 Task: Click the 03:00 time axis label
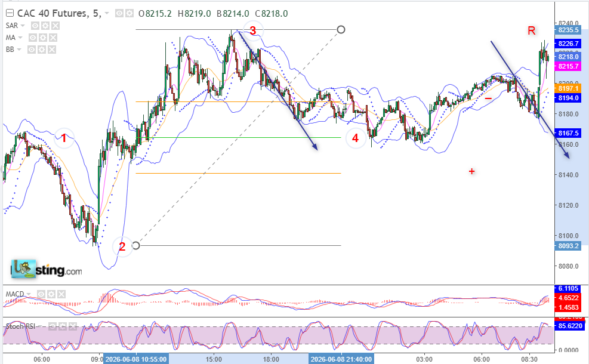coord(425,359)
